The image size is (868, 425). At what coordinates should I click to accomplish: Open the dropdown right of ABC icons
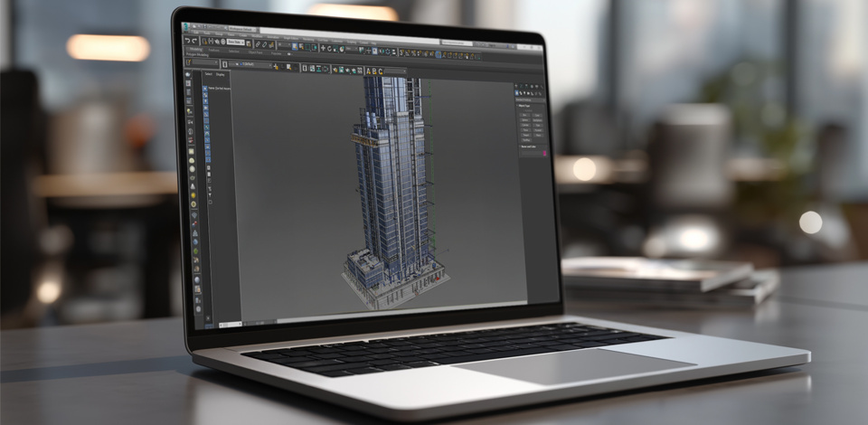[395, 71]
